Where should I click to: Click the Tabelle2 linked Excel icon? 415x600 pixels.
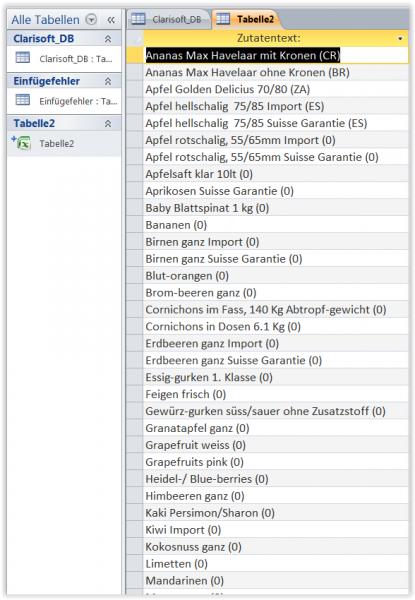[x=21, y=143]
